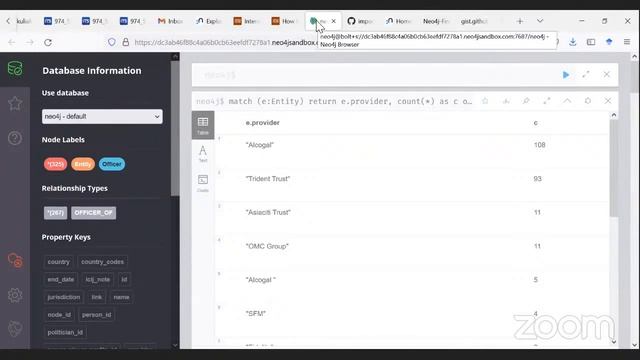
Task: Collapse the result frame with the chevron
Action: pyautogui.click(x=567, y=101)
